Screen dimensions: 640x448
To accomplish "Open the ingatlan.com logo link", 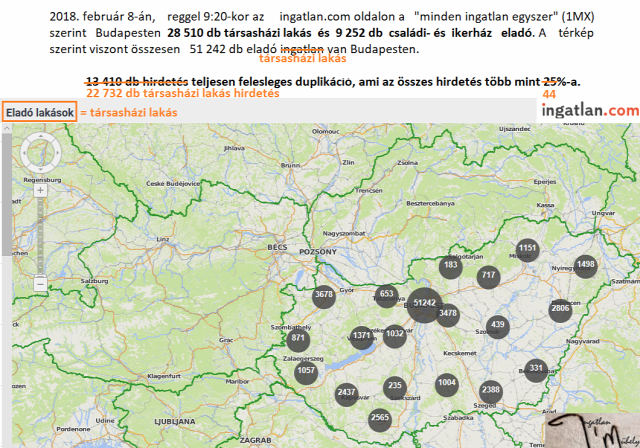I will (590, 111).
